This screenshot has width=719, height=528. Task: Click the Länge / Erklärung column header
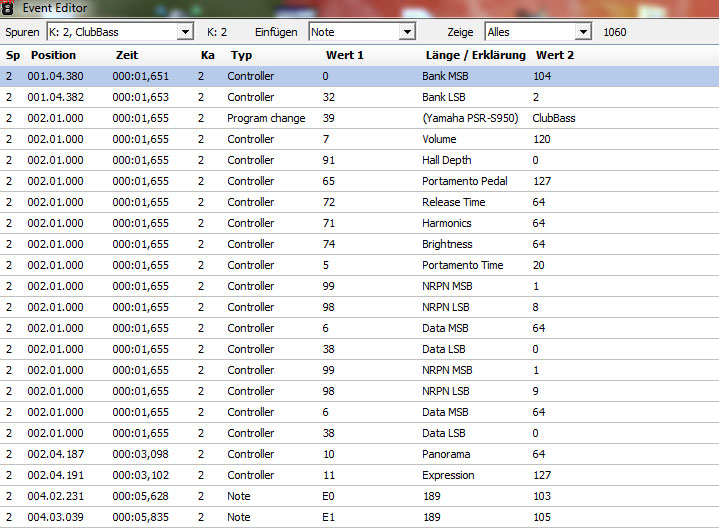click(475, 55)
